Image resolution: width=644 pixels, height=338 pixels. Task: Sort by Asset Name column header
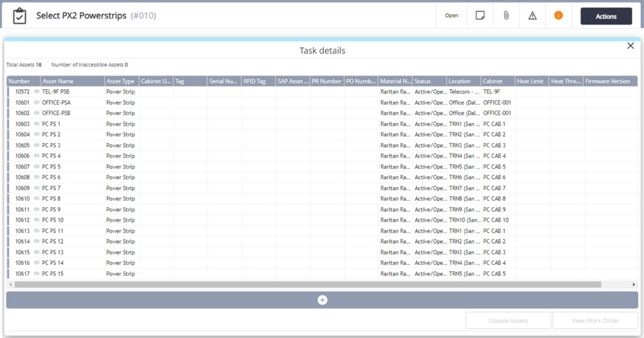tap(58, 81)
